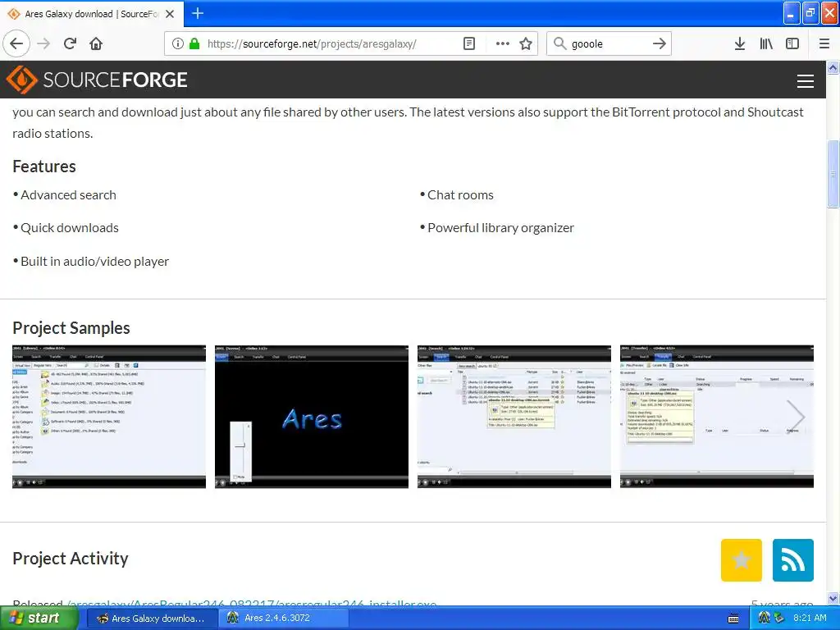The image size is (840, 630).
Task: Click the blue RSS feed button
Action: [x=793, y=559]
